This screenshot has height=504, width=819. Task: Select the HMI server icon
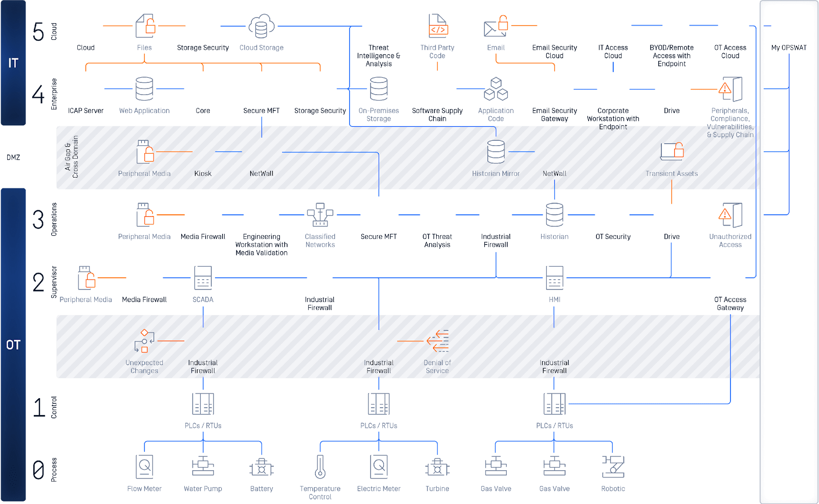554,278
